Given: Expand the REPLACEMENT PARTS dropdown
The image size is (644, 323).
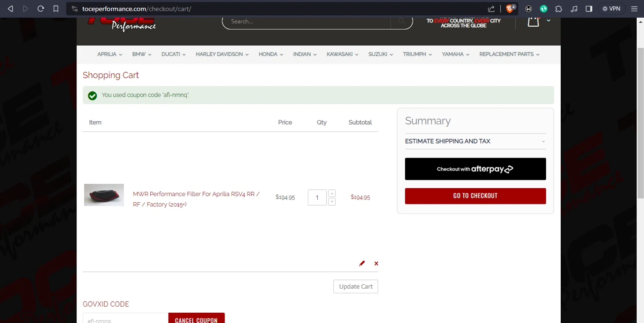Looking at the screenshot, I should point(509,54).
